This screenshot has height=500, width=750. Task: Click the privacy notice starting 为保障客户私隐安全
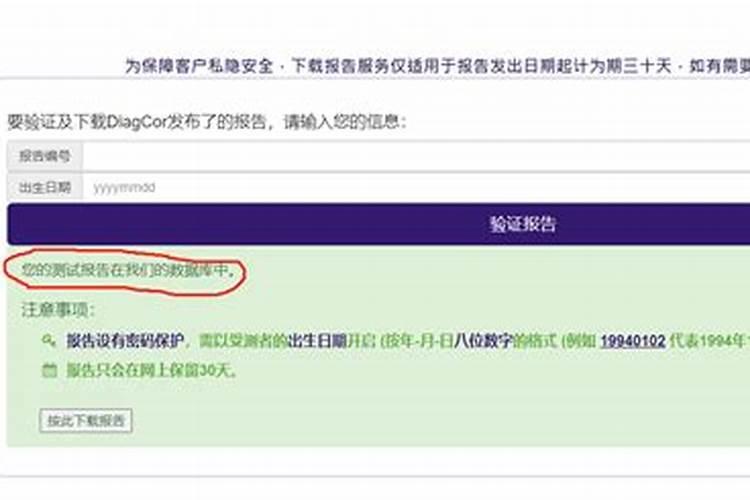tap(438, 66)
